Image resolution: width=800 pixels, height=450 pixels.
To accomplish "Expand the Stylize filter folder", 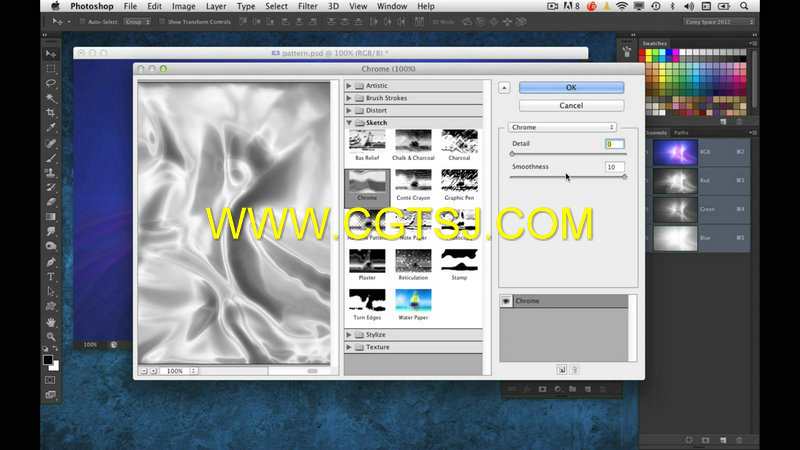I will coord(349,335).
